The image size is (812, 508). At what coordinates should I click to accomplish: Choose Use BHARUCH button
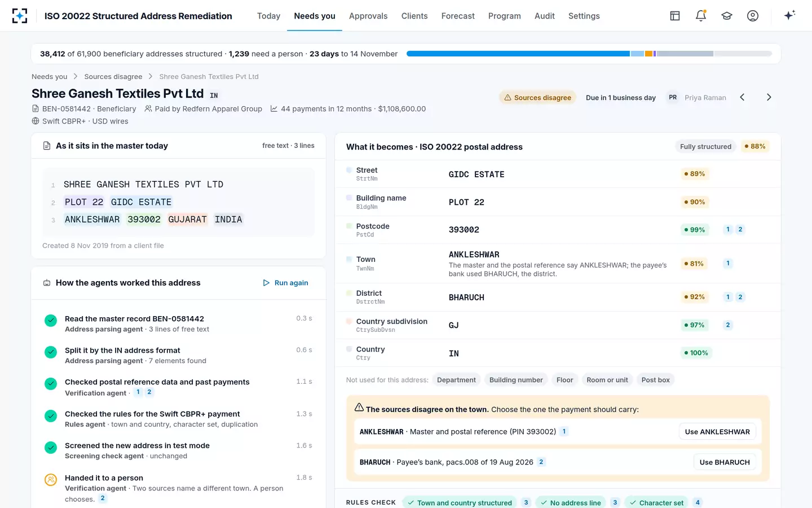[725, 462]
